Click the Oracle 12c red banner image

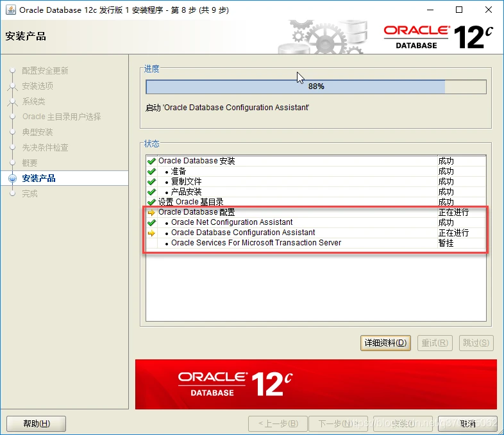[x=315, y=384]
